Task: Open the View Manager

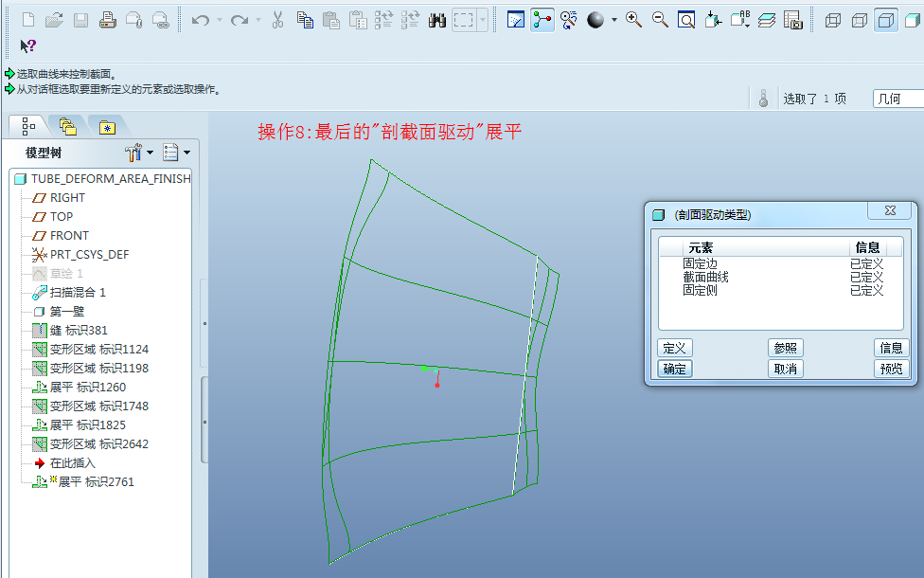Action: coord(793,20)
